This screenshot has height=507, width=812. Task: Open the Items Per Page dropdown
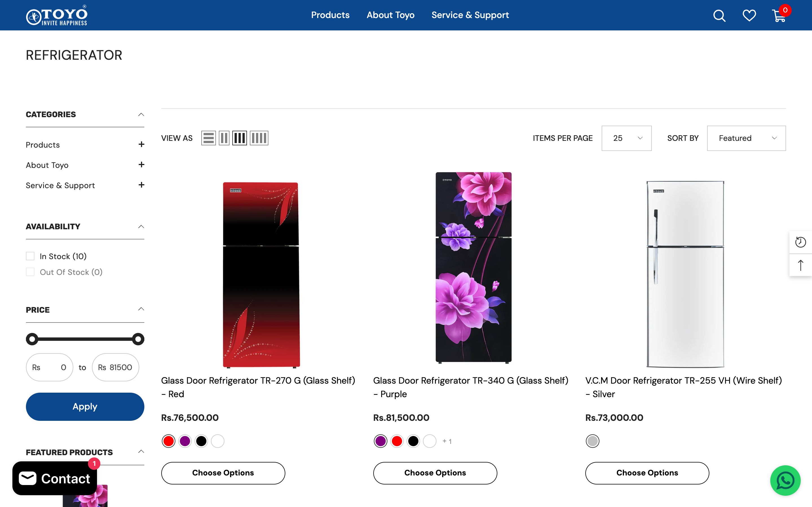tap(626, 138)
